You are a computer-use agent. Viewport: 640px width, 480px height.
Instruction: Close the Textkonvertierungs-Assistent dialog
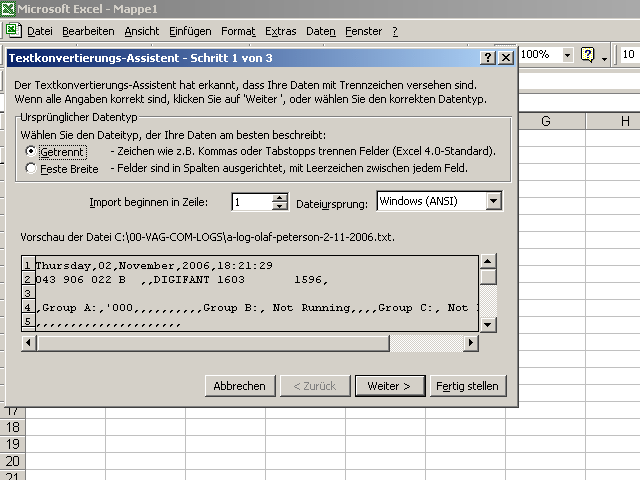[506, 58]
